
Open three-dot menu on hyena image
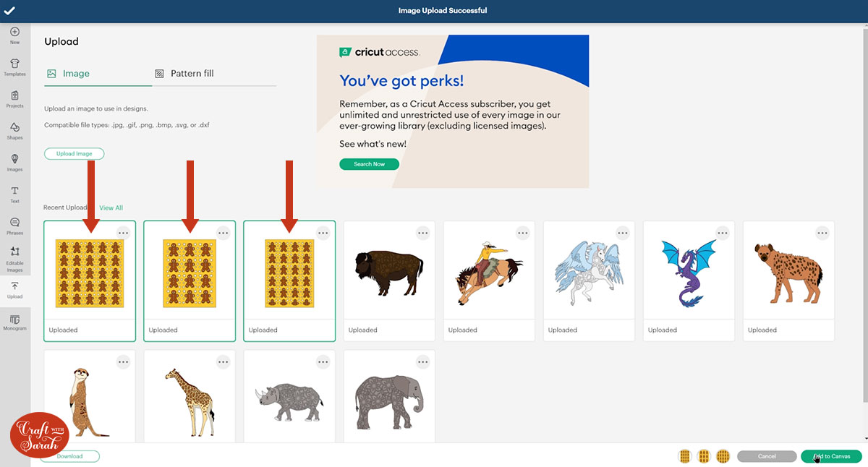(822, 233)
